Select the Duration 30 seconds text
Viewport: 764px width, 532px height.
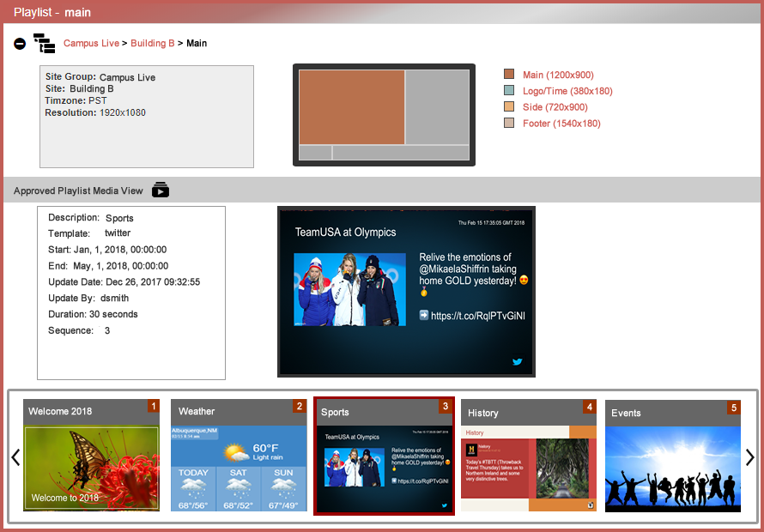(93, 314)
